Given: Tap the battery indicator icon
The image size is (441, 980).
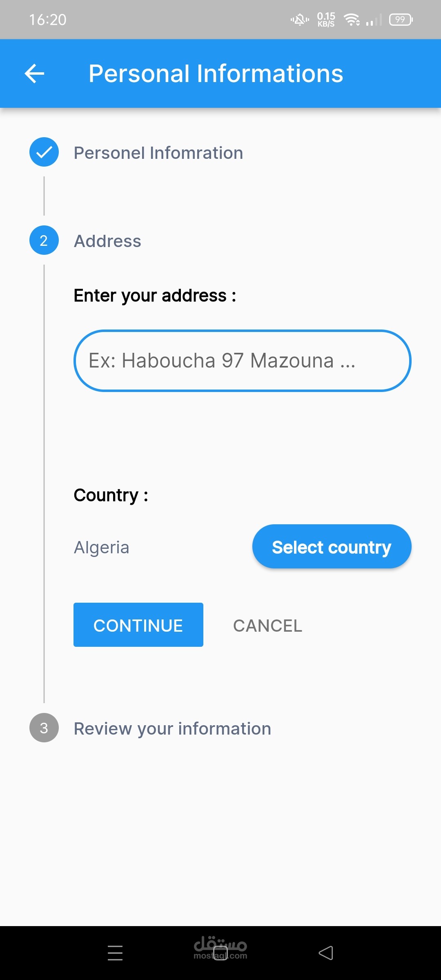Looking at the screenshot, I should pos(401,20).
